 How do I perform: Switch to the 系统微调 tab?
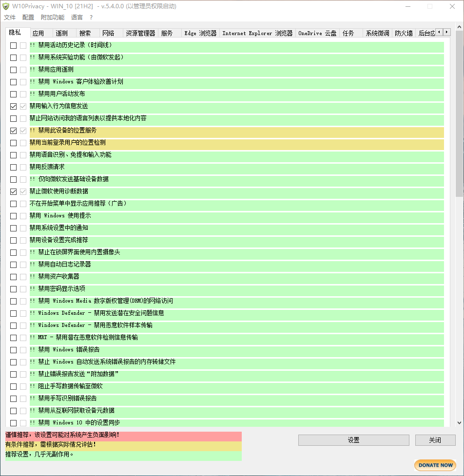tap(377, 34)
